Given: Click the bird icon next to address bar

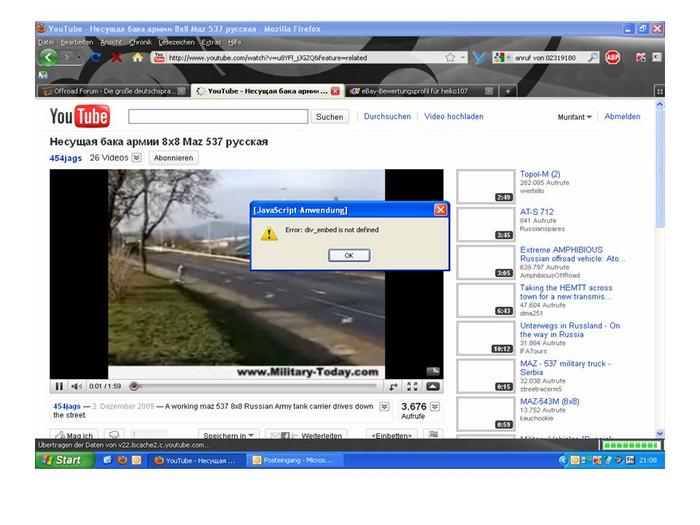Looking at the screenshot, I should pos(479,58).
